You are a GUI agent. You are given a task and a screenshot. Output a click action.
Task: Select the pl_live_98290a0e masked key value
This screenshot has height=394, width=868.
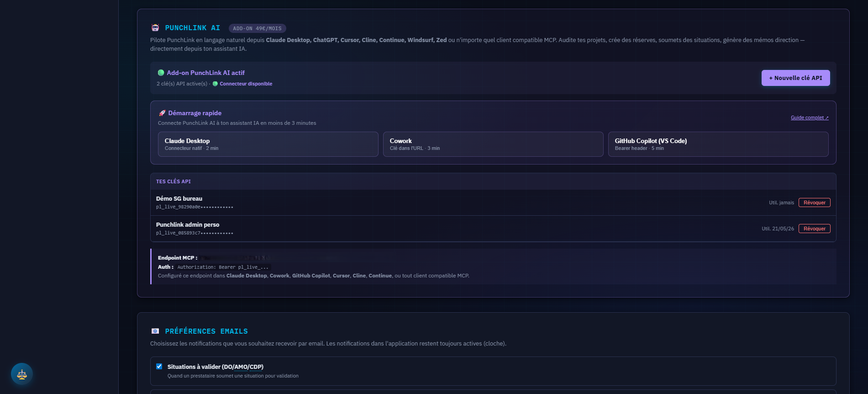coord(195,207)
